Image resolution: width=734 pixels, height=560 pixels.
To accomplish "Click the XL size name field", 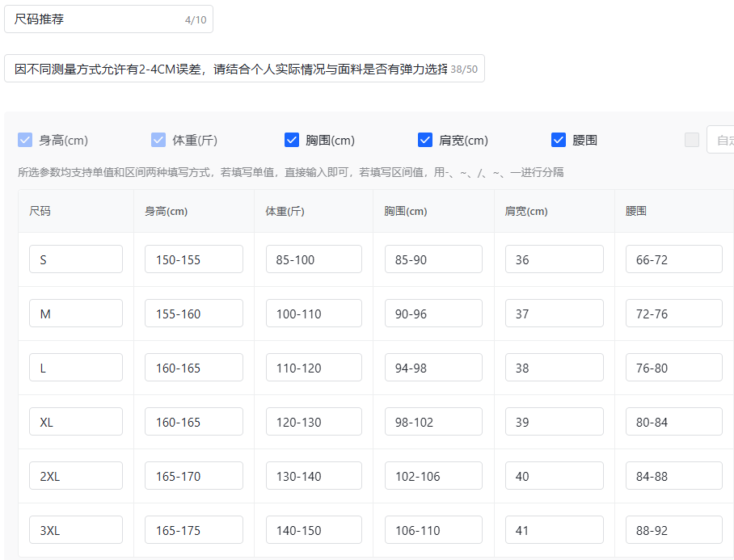I will tap(76, 422).
